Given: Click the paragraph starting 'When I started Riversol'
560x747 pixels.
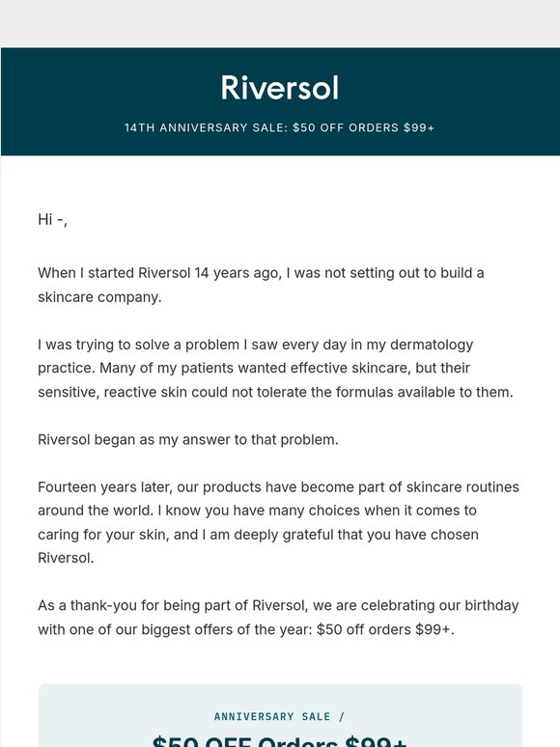Looking at the screenshot, I should (261, 285).
